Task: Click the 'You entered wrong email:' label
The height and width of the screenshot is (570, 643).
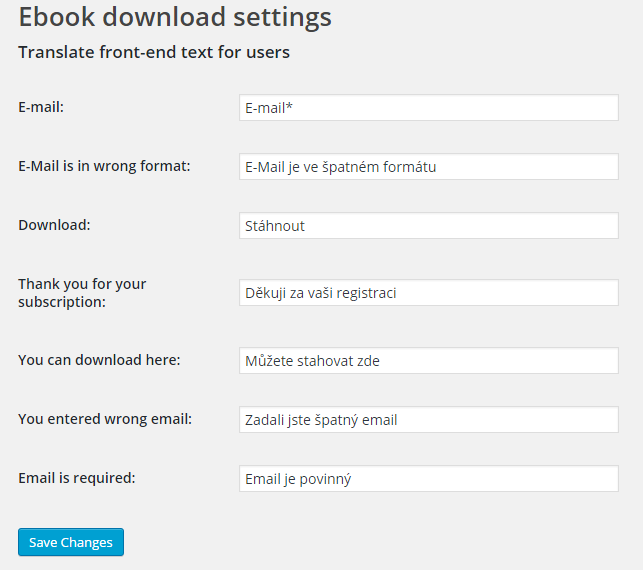Action: [105, 419]
